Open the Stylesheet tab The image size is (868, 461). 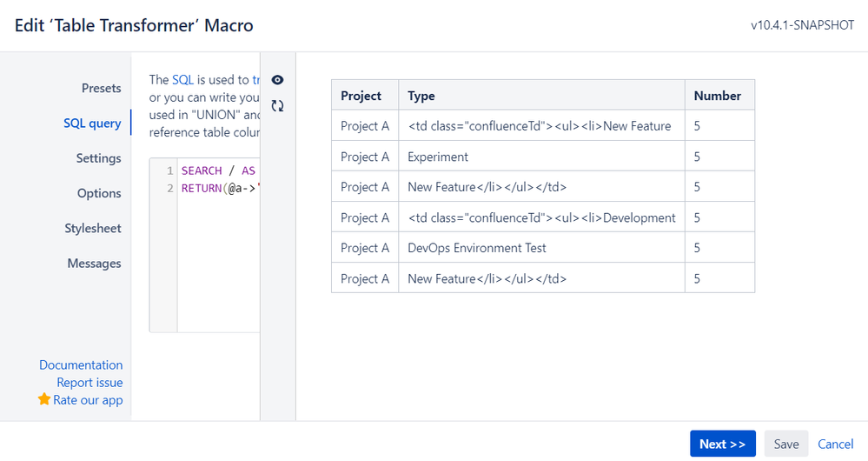[93, 228]
